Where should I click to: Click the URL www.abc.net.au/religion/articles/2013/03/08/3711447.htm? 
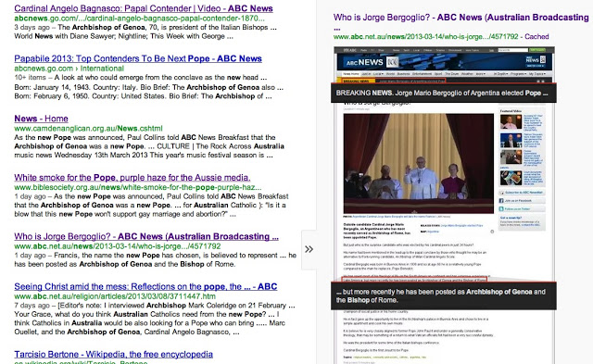[115, 296]
